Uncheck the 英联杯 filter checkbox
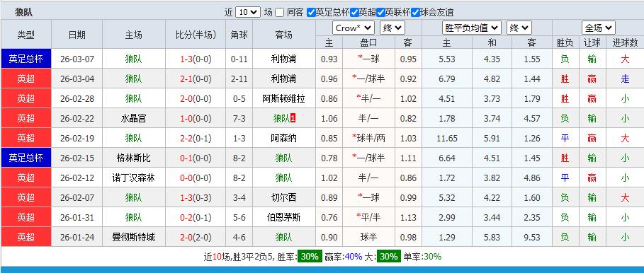 click(x=380, y=12)
